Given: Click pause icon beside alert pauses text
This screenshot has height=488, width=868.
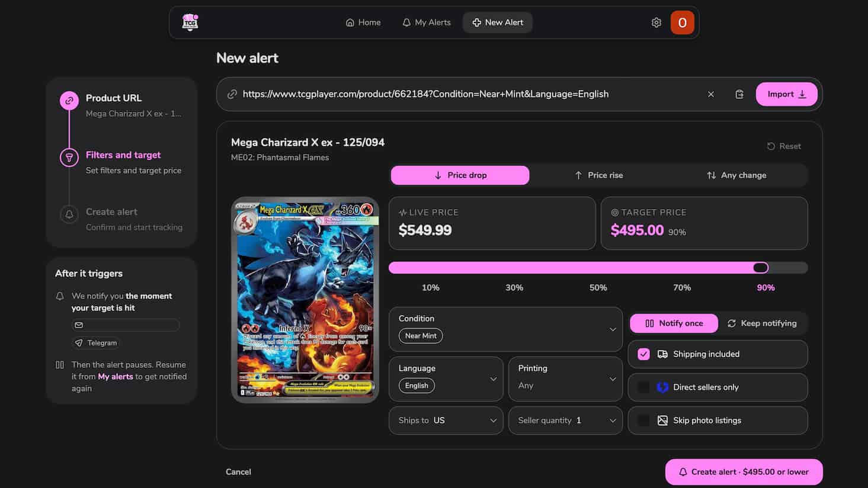Looking at the screenshot, I should [60, 365].
